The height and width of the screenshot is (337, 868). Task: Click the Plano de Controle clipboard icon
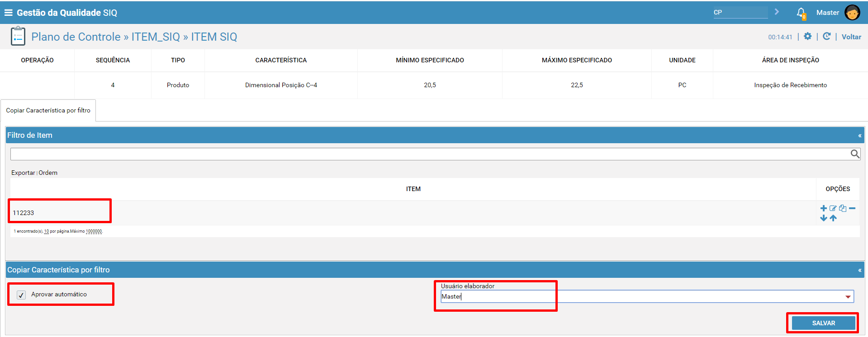click(x=18, y=36)
